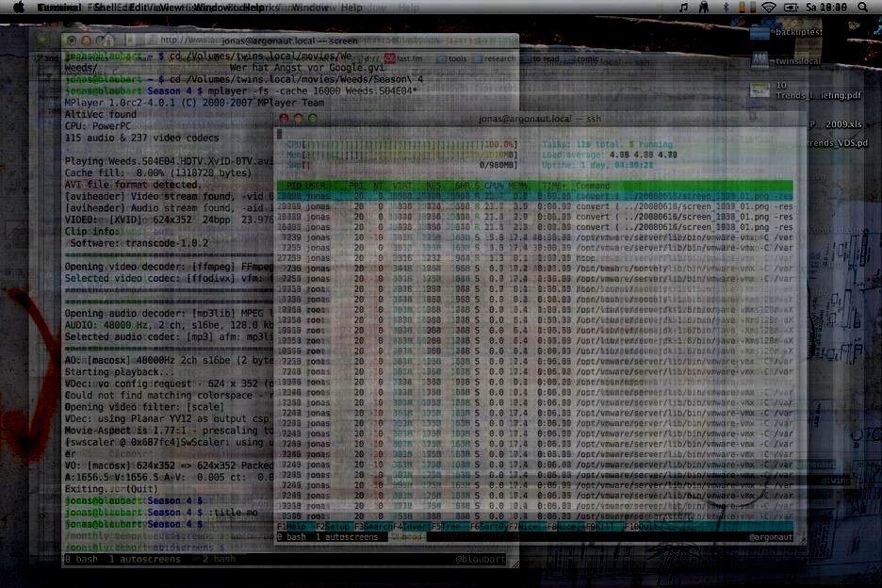Image resolution: width=882 pixels, height=588 pixels.
Task: Open the Apple menu
Action: [x=19, y=8]
